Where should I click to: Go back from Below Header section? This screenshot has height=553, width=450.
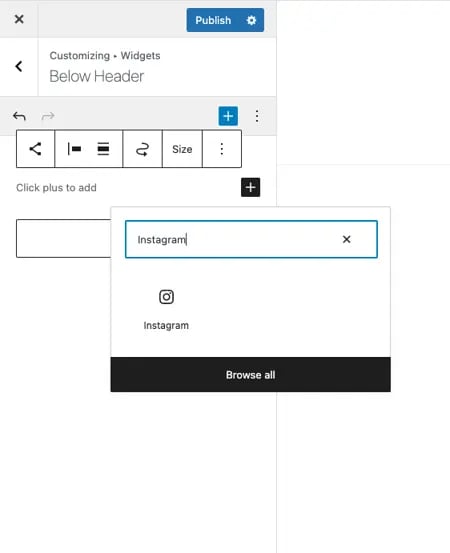[19, 66]
